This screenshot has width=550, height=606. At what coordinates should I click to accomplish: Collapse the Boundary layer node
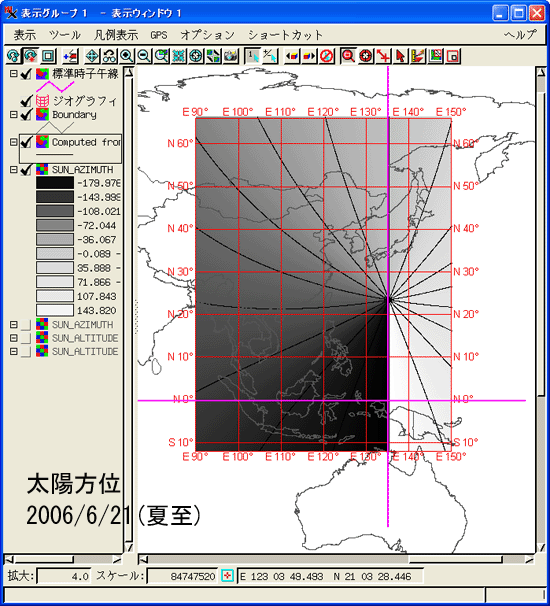[x=14, y=114]
